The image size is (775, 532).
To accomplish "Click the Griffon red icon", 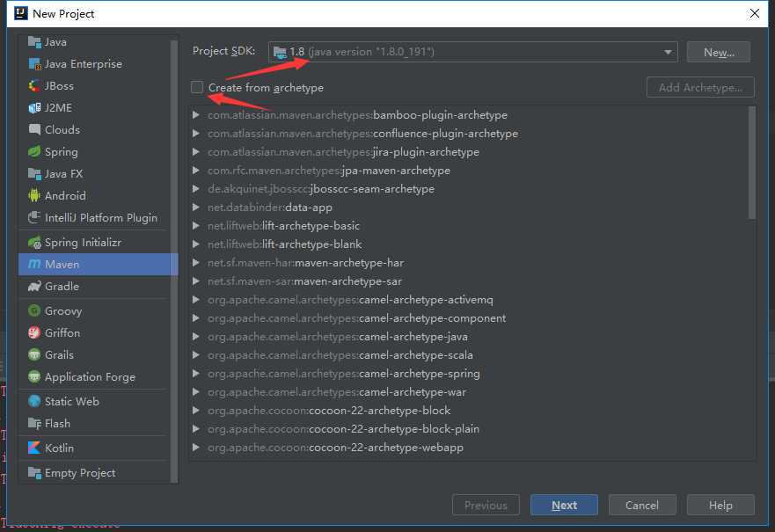I will [34, 332].
